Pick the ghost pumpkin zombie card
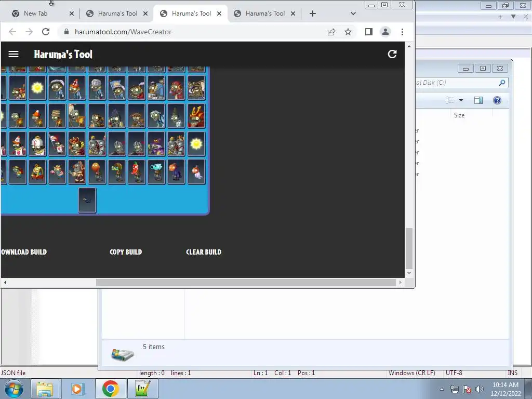 (196, 172)
